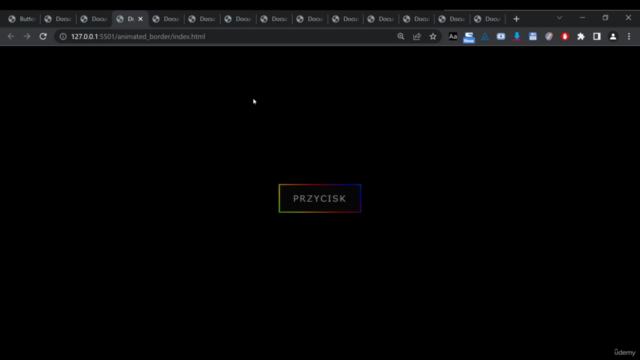The width and height of the screenshot is (640, 360).
Task: Open the Aa font extension
Action: [453, 36]
